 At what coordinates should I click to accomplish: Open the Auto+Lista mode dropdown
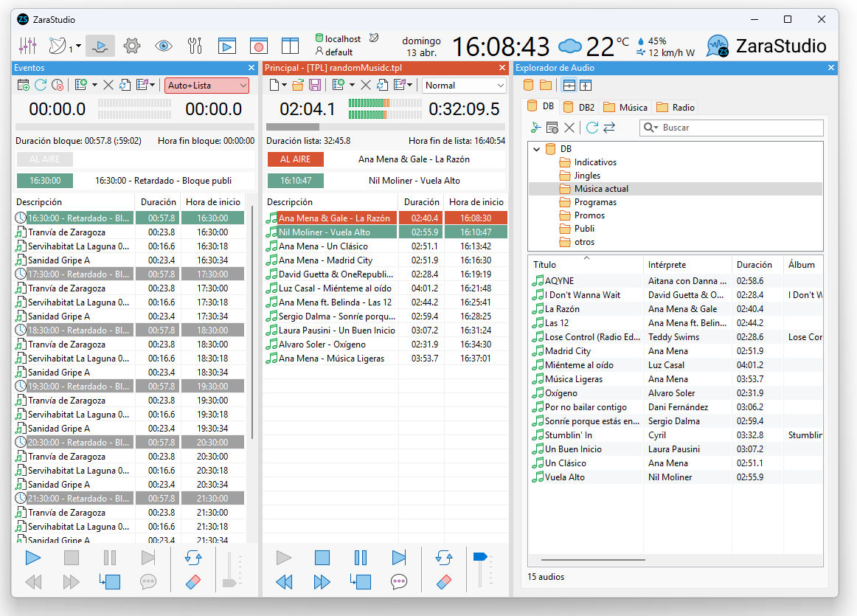(x=207, y=86)
